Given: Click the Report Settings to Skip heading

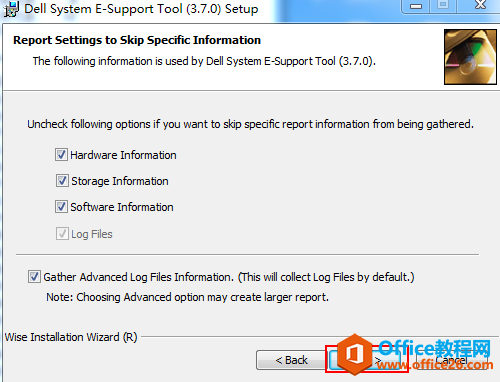Looking at the screenshot, I should [x=137, y=40].
